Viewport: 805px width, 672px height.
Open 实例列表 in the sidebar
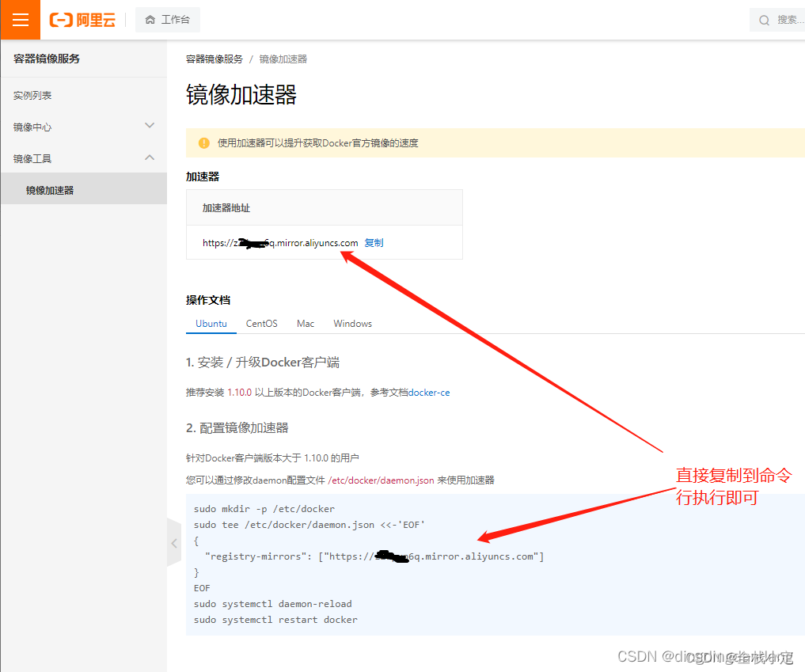[x=32, y=96]
